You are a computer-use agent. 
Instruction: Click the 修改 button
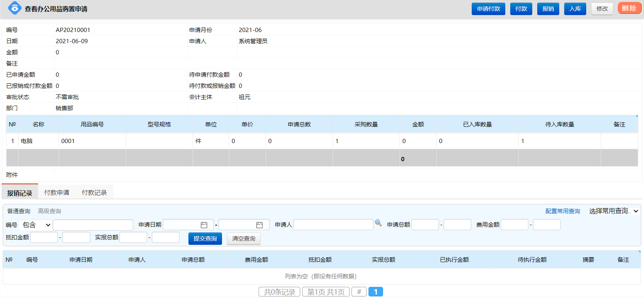coord(602,9)
